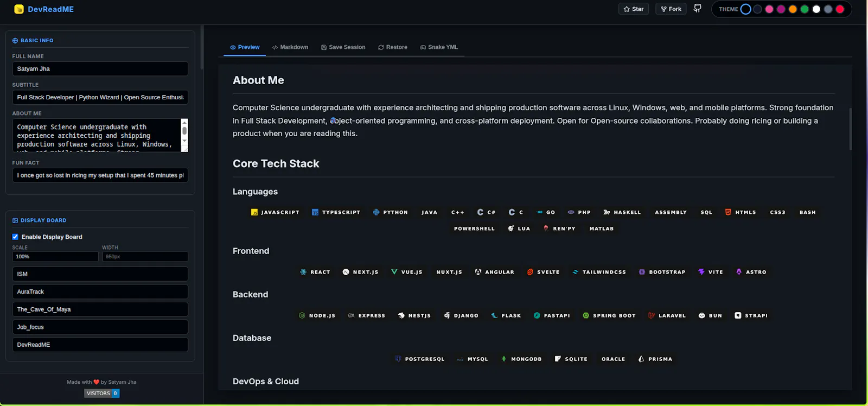Click the PostgreSQL database badge

click(420, 359)
